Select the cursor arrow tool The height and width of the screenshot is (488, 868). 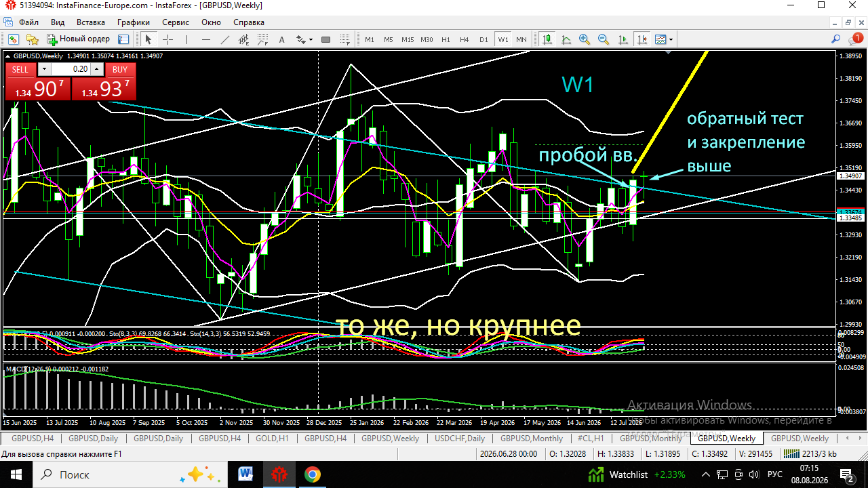pyautogui.click(x=148, y=39)
